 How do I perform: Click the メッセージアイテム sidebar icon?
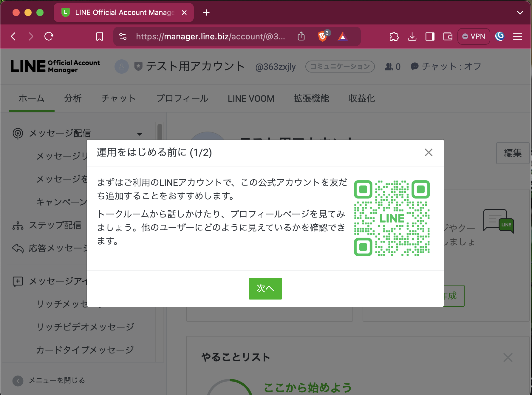click(x=18, y=281)
